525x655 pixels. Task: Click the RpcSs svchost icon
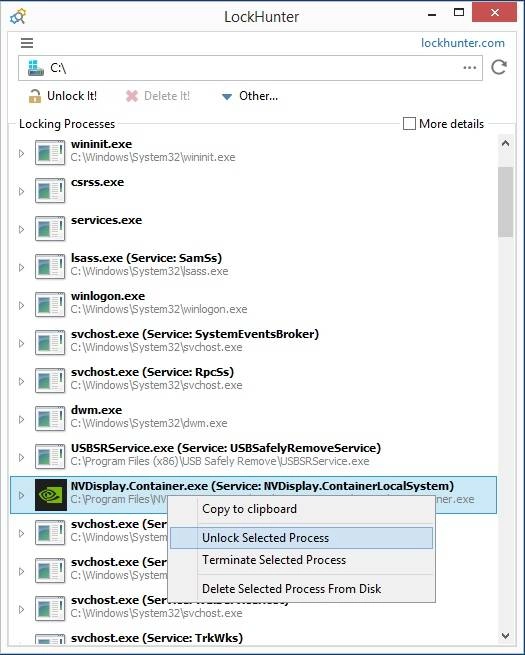(50, 381)
